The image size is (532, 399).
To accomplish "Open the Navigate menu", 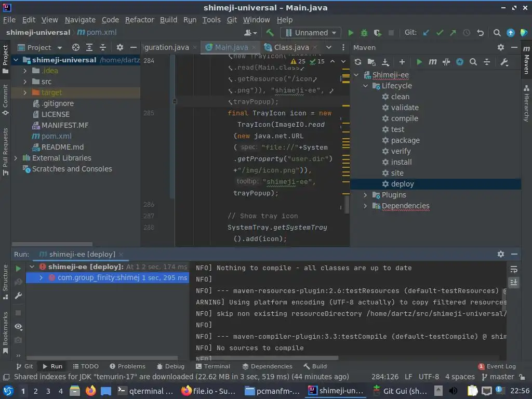I will [80, 20].
